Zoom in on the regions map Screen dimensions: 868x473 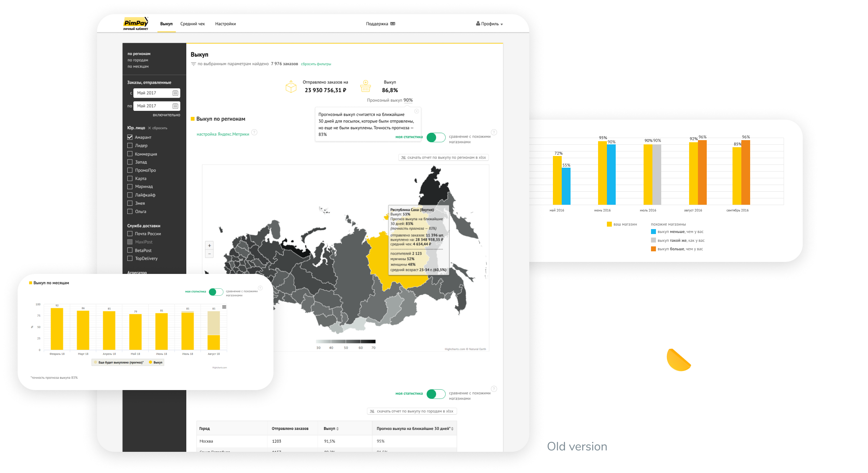pyautogui.click(x=210, y=245)
